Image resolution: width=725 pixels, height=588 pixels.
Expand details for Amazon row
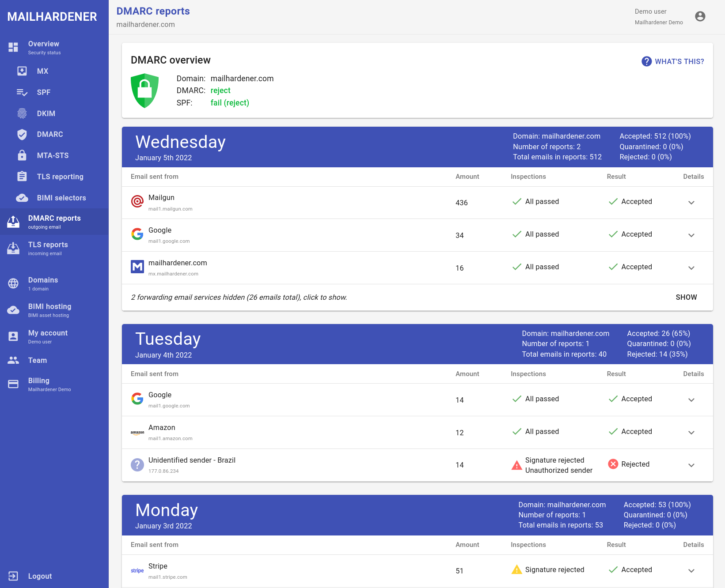click(691, 433)
